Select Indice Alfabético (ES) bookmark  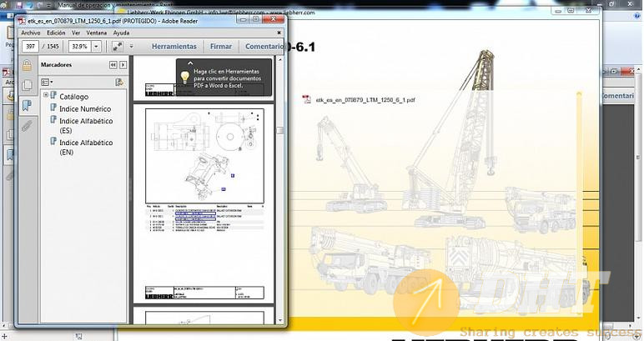(86, 126)
